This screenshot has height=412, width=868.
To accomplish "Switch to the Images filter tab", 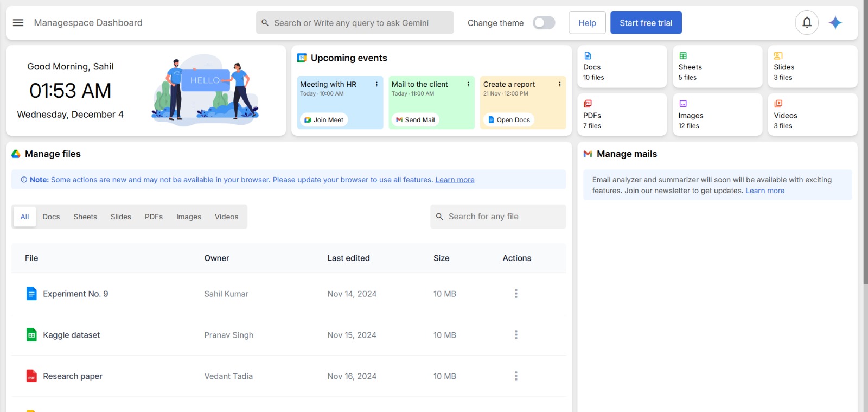I will click(189, 217).
